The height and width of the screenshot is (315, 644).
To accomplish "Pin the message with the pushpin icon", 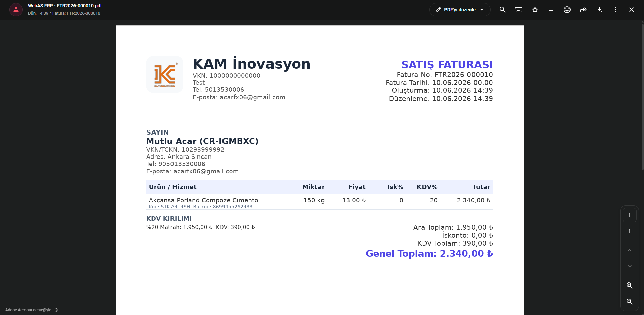I will point(551,10).
